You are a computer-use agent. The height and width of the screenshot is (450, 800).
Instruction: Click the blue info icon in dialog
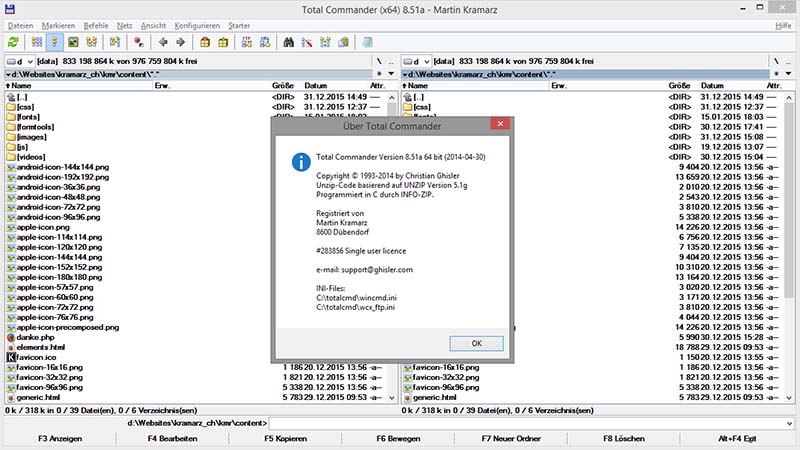299,161
